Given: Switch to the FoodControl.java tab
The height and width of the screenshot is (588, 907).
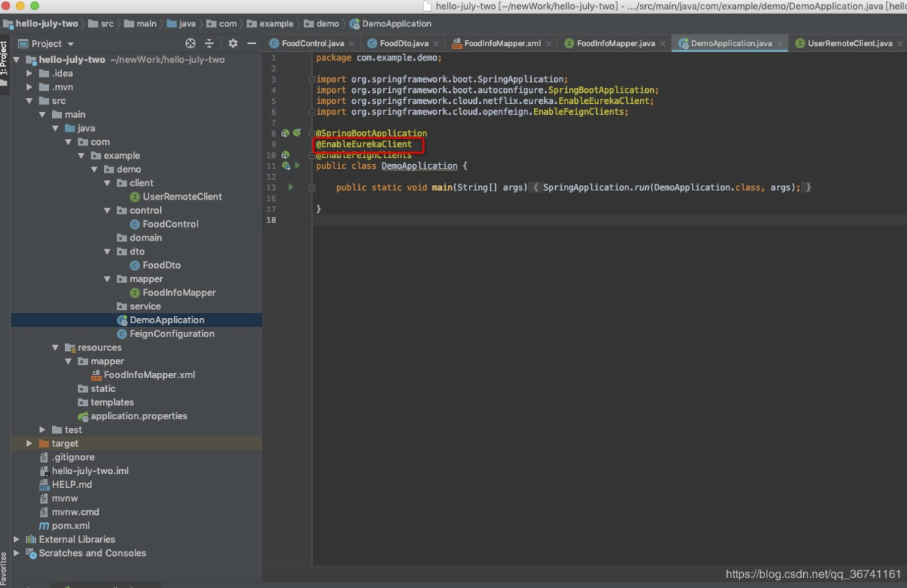Looking at the screenshot, I should (312, 43).
